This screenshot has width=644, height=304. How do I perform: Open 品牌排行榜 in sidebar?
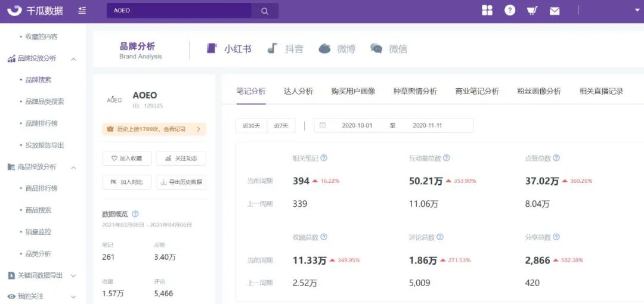pos(41,123)
